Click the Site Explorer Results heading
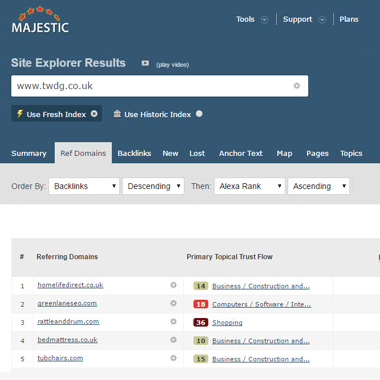This screenshot has width=380, height=380. coord(68,63)
